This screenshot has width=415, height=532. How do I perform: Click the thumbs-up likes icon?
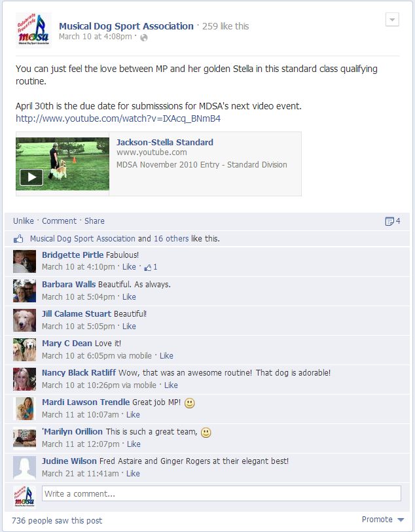click(18, 239)
